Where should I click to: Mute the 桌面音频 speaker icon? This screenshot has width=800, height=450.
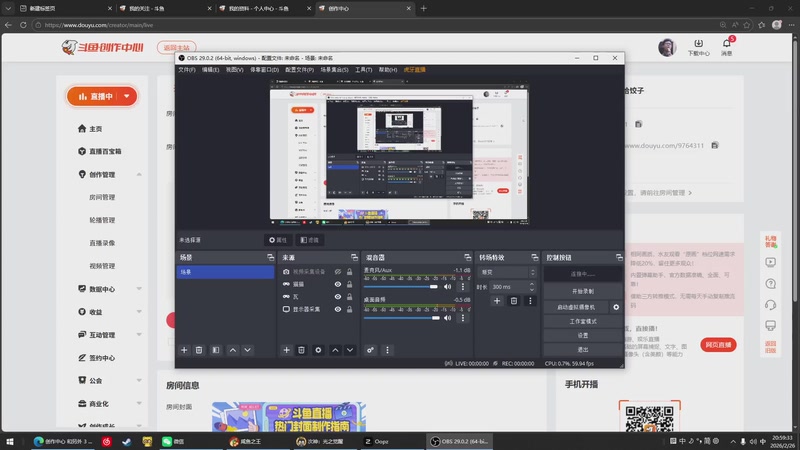pyautogui.click(x=447, y=318)
